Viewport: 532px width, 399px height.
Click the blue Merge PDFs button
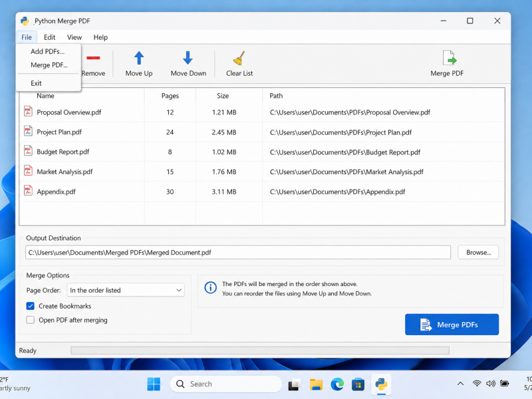[452, 325]
